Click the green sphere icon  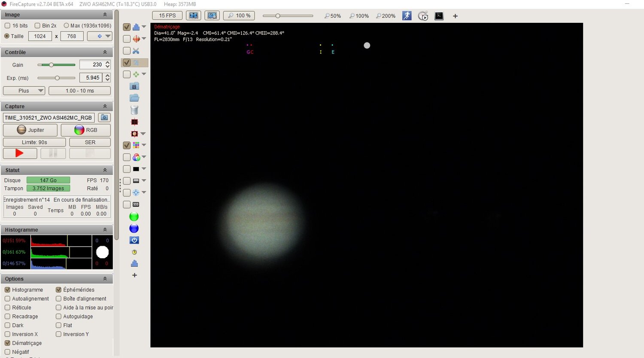[x=134, y=217]
